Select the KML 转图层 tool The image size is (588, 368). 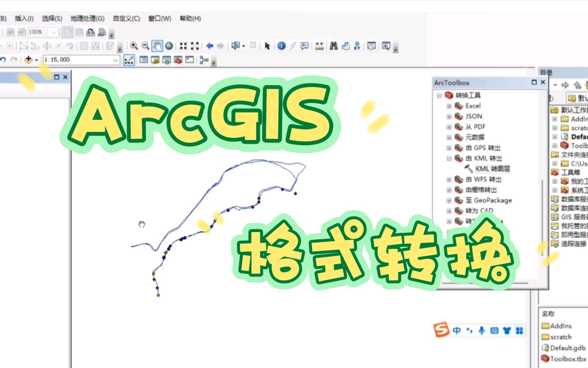coord(490,168)
